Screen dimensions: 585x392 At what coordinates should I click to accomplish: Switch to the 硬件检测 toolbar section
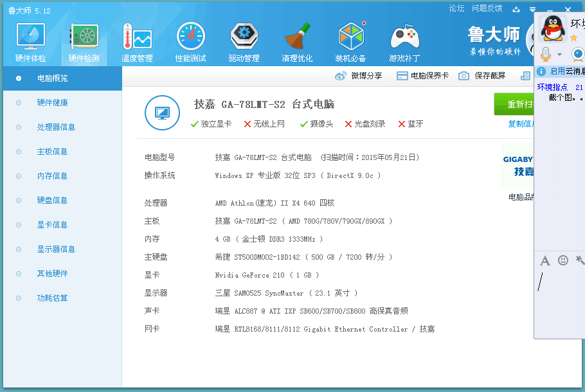point(84,42)
